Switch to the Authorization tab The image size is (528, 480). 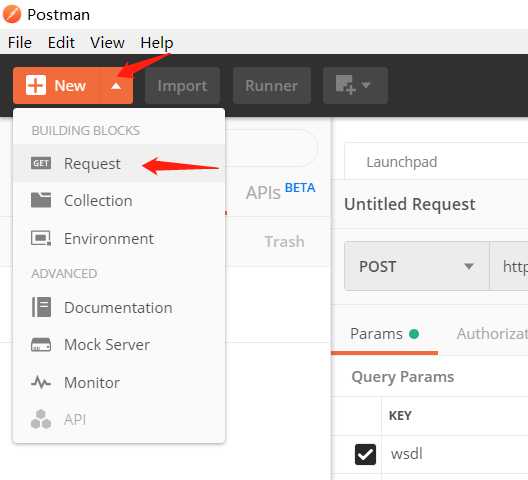pyautogui.click(x=492, y=334)
